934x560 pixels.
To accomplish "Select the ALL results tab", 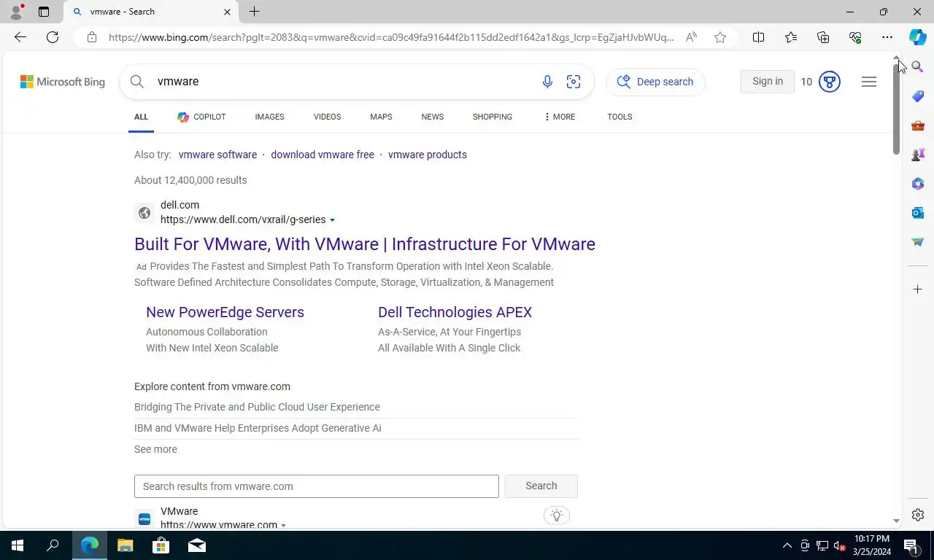I will (141, 117).
